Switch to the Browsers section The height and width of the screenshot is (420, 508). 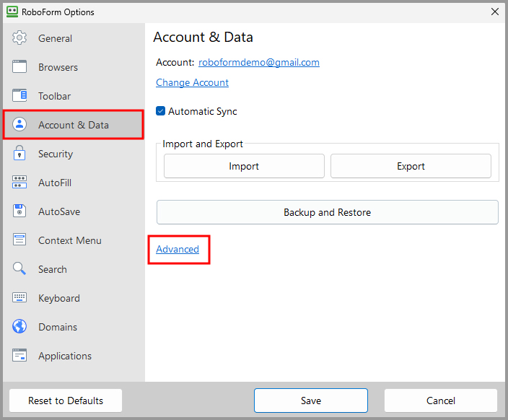pyautogui.click(x=74, y=67)
